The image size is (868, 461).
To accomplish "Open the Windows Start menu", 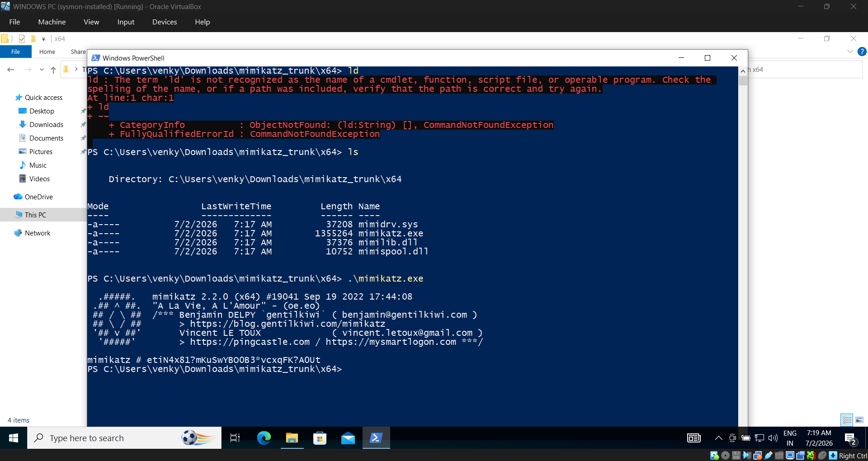I will [x=14, y=438].
